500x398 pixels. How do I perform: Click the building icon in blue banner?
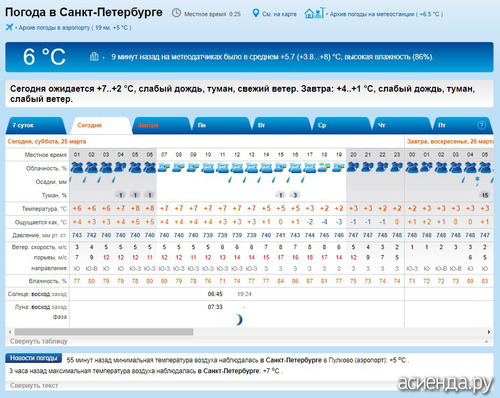click(94, 56)
